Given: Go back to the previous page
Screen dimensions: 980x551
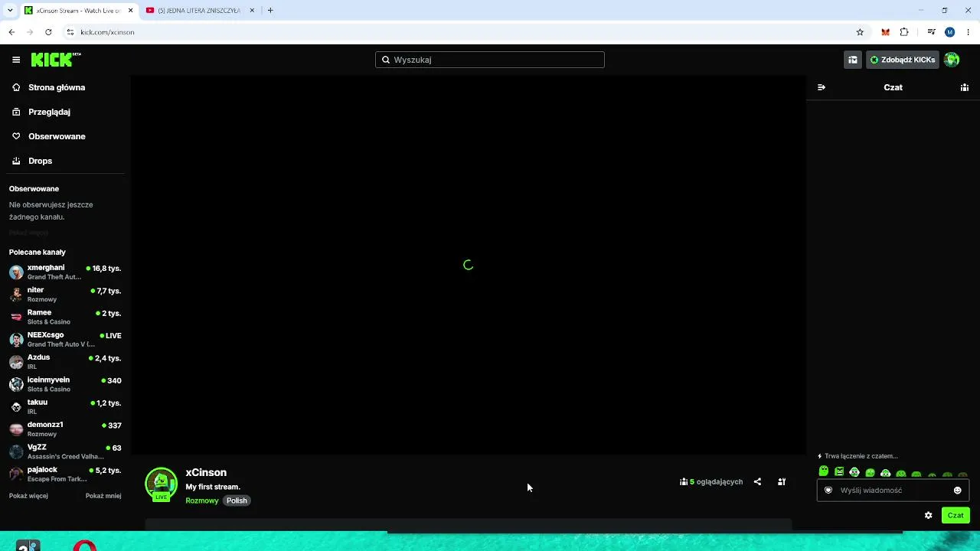Looking at the screenshot, I should tap(11, 32).
